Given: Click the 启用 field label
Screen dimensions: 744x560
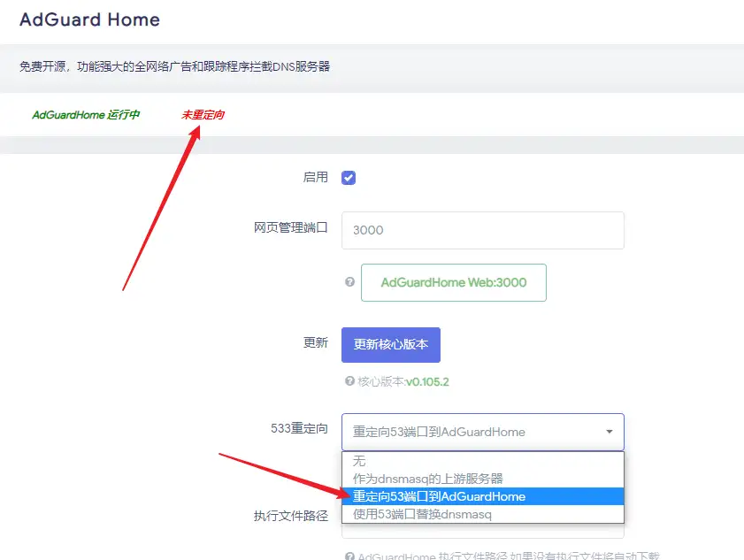Looking at the screenshot, I should pos(316,177).
